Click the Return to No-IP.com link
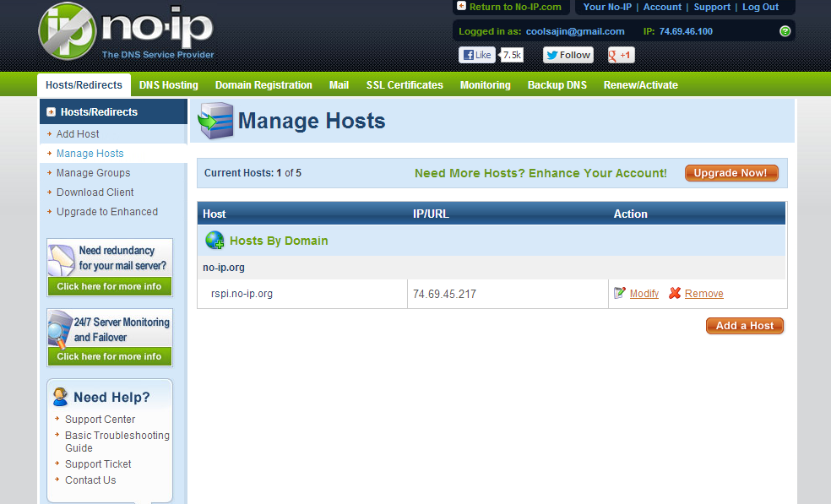This screenshot has height=504, width=831. point(515,7)
